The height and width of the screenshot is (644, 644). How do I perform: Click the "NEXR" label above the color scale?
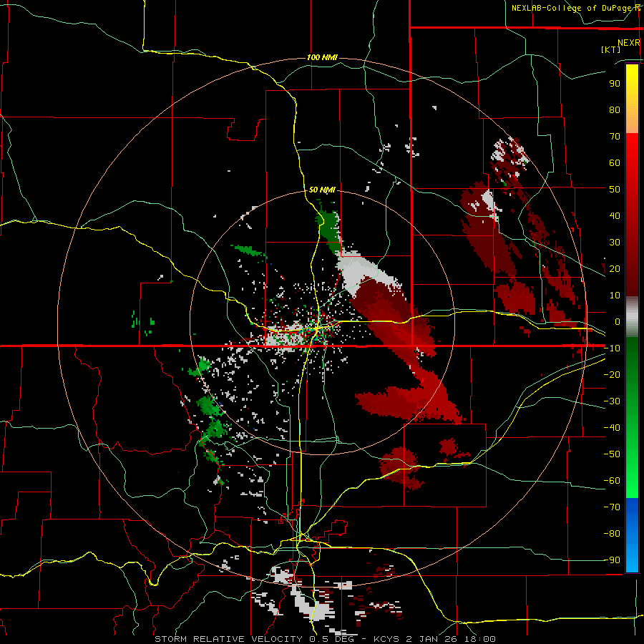pos(629,43)
